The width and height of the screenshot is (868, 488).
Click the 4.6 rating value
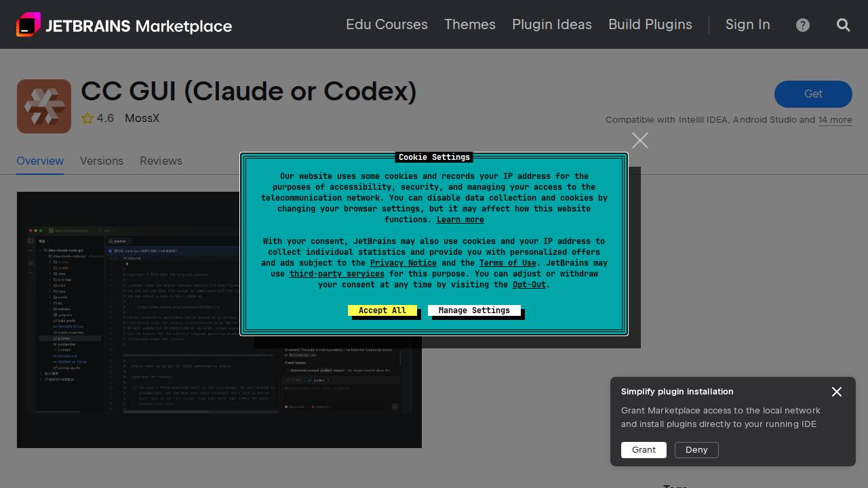pyautogui.click(x=105, y=119)
